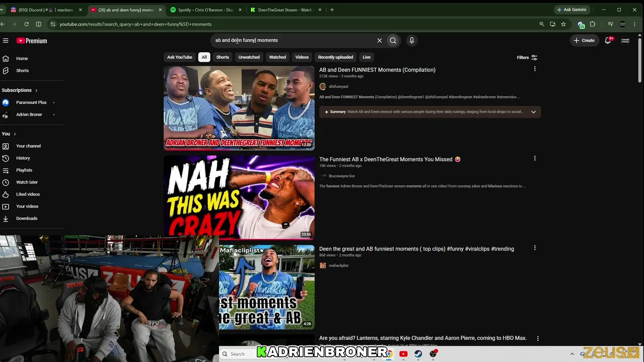Open the YouTube account avatar menu
The width and height of the screenshot is (644, 362).
tap(625, 40)
